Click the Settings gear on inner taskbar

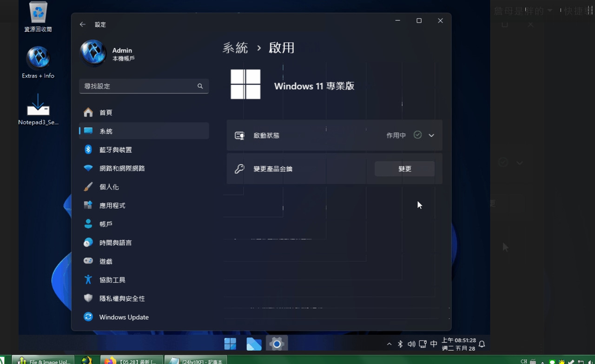coord(277,344)
